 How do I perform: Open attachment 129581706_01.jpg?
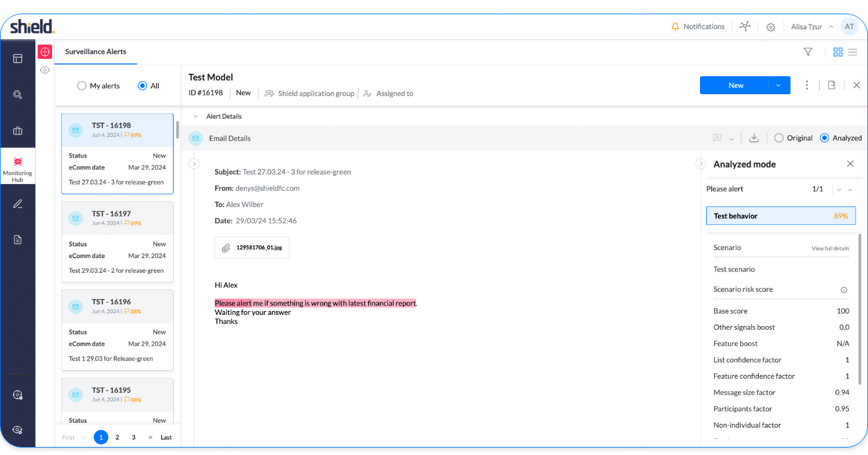[252, 247]
